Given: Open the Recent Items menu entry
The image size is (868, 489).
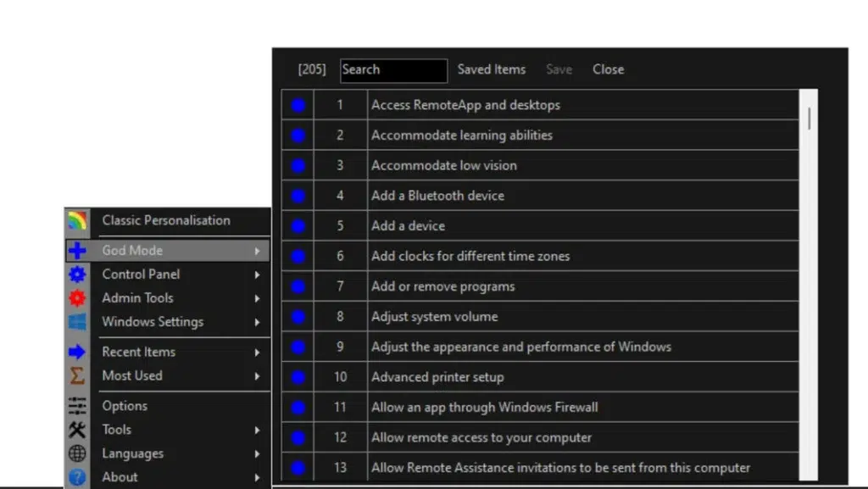Looking at the screenshot, I should [x=138, y=352].
